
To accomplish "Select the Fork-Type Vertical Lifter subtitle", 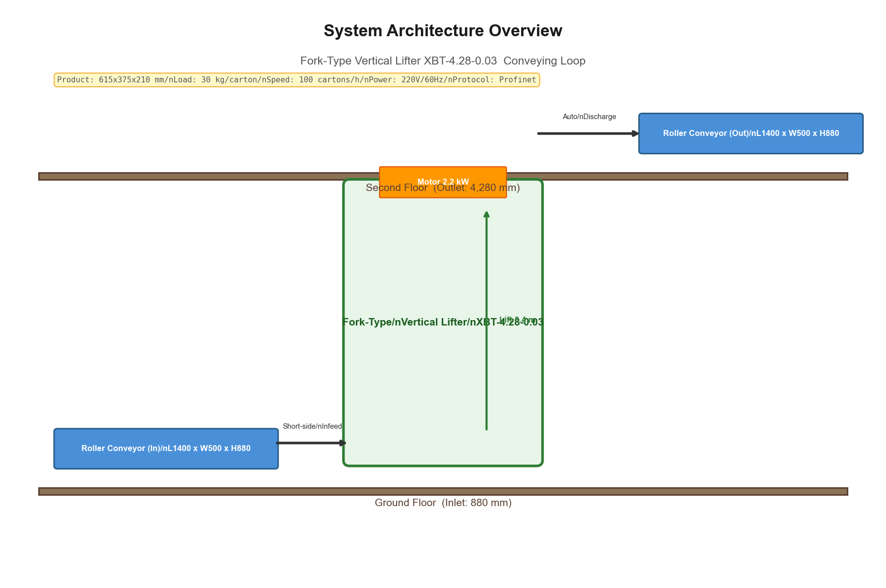I will tap(443, 61).
